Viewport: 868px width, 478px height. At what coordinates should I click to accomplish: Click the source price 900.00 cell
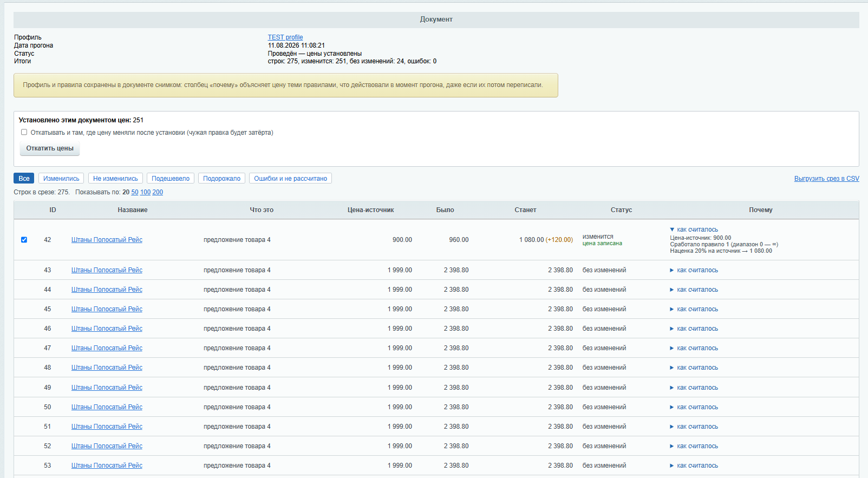[x=402, y=240]
